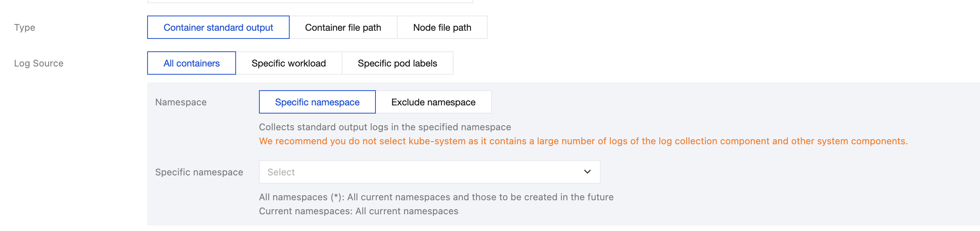The height and width of the screenshot is (231, 980).
Task: Enable the Specific namespace option button
Action: click(317, 102)
